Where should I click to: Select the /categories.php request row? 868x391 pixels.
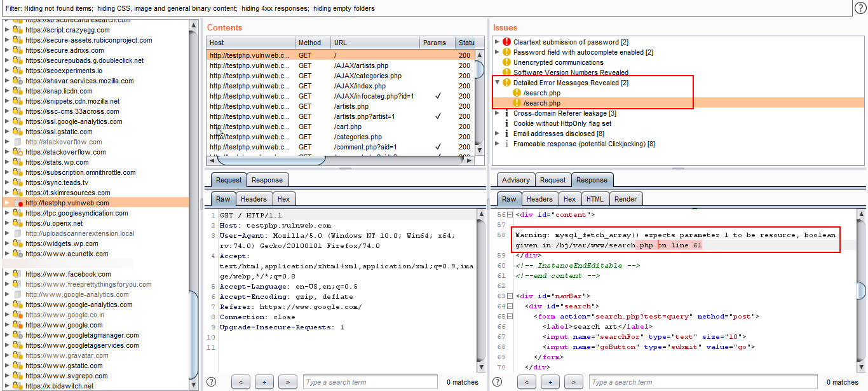coord(341,137)
